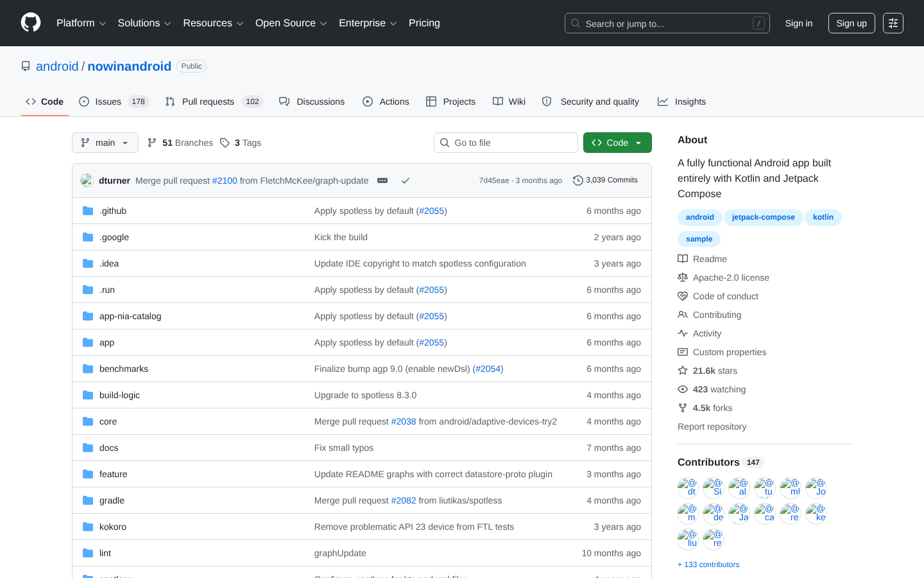The height and width of the screenshot is (578, 924).
Task: Expand the Platform menu
Action: point(81,23)
